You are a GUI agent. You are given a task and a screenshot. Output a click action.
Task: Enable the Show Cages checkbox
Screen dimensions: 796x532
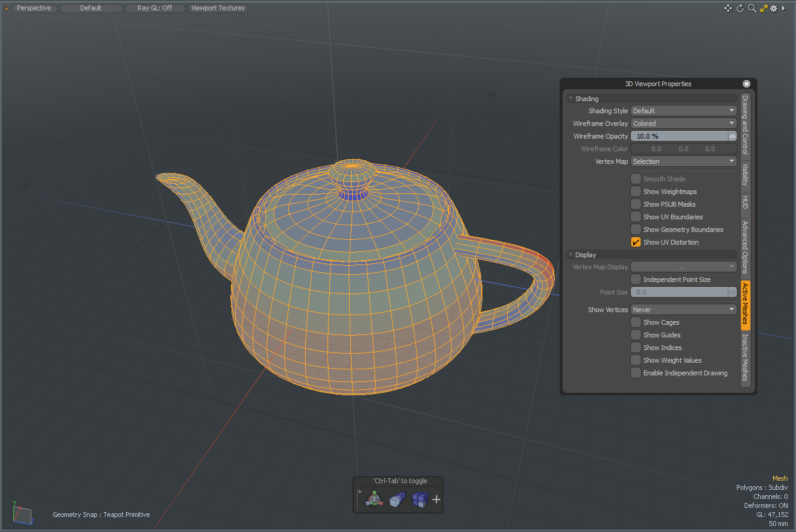pyautogui.click(x=636, y=322)
